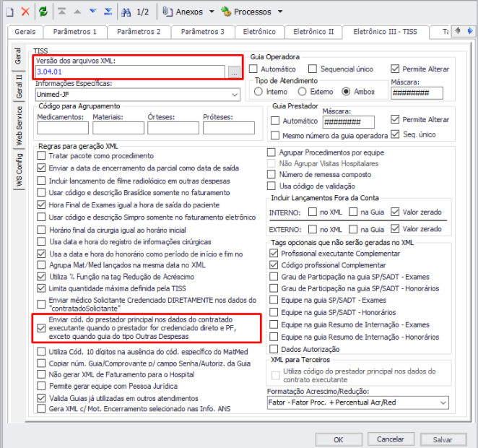This screenshot has width=478, height=448.
Task: Switch to the Parâmetros 1 tab
Action: pyautogui.click(x=74, y=32)
